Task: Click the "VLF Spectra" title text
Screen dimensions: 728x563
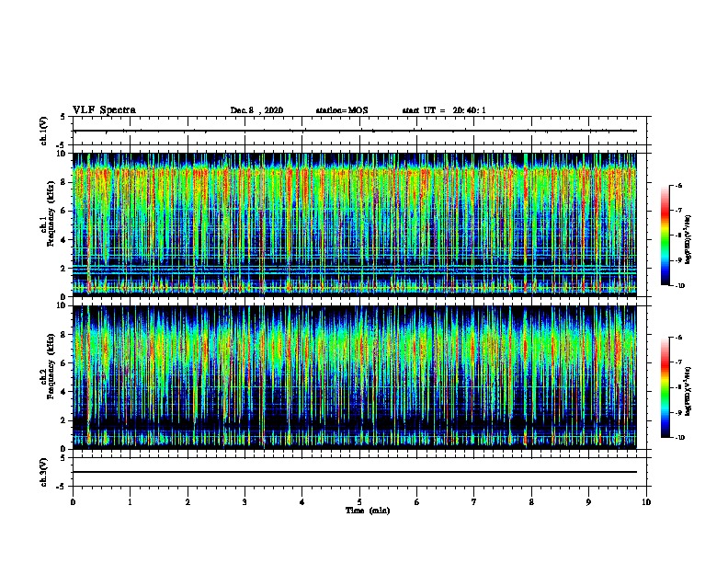Action: [x=104, y=110]
